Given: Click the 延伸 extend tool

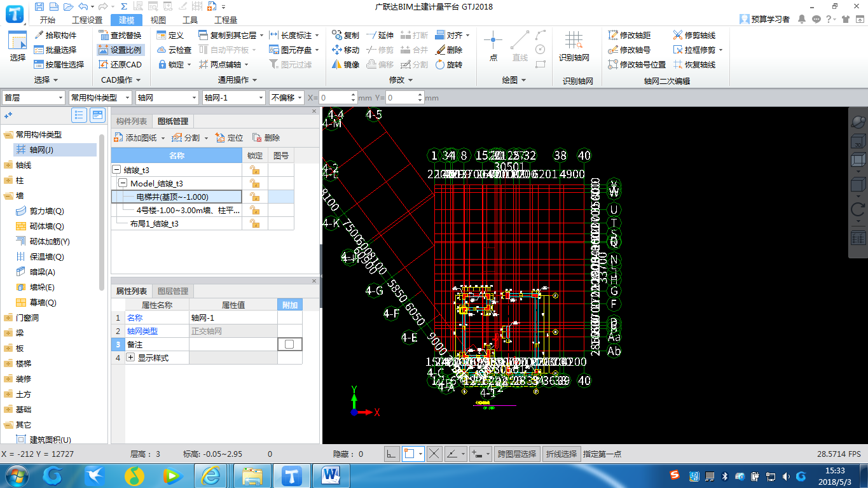Looking at the screenshot, I should 380,35.
